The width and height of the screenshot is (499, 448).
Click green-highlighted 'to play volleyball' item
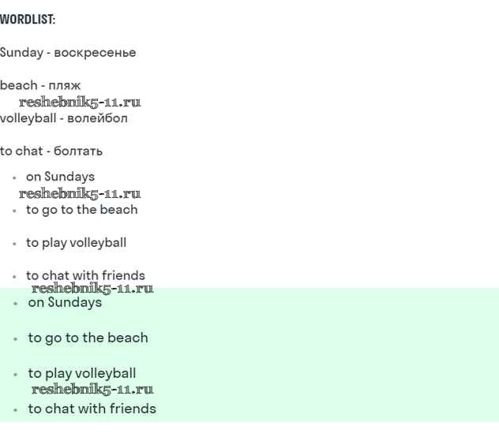point(82,374)
